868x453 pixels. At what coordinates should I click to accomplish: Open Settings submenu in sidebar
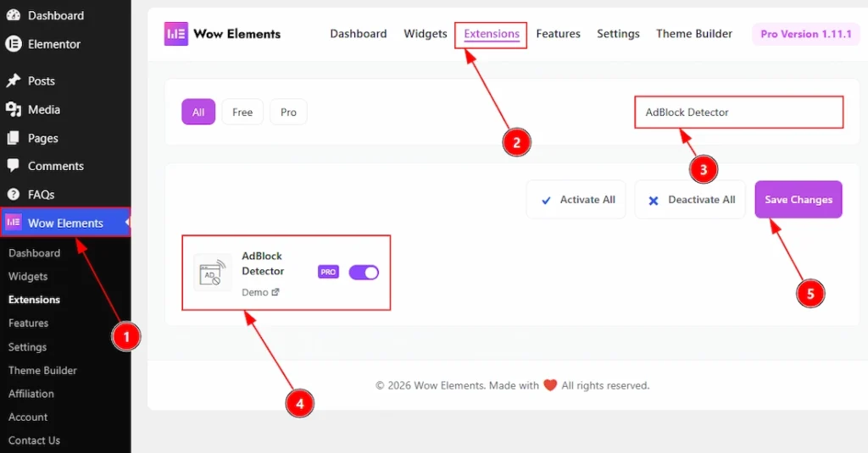(27, 347)
